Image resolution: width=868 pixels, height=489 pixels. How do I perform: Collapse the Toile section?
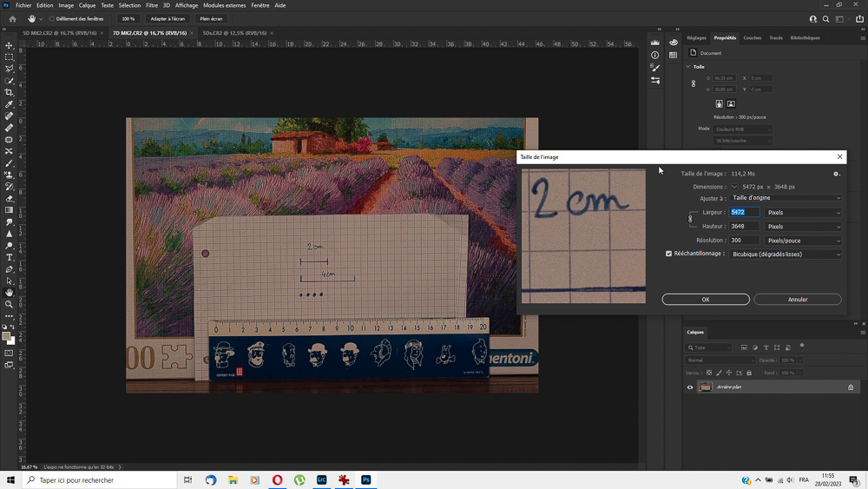point(688,67)
